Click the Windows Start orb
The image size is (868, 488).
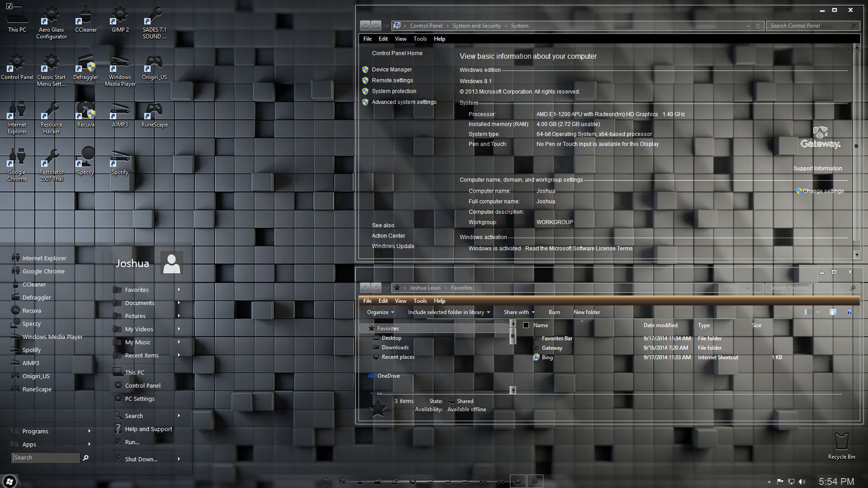(x=9, y=482)
